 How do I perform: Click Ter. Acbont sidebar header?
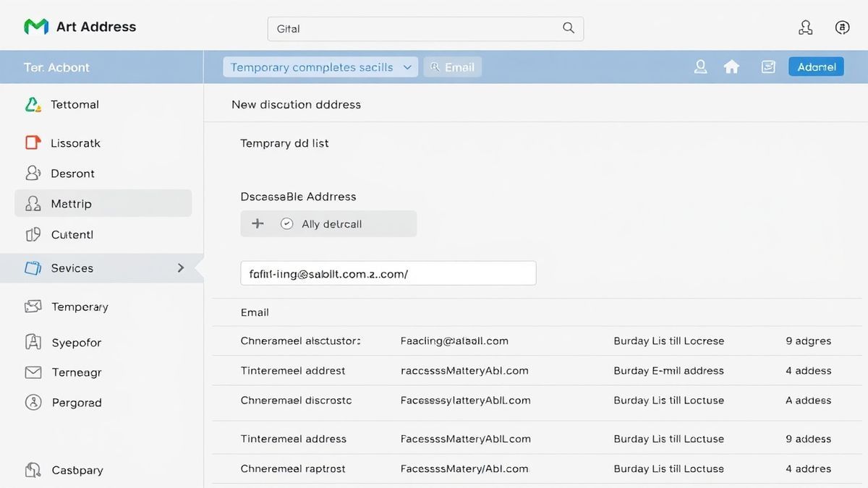[56, 67]
